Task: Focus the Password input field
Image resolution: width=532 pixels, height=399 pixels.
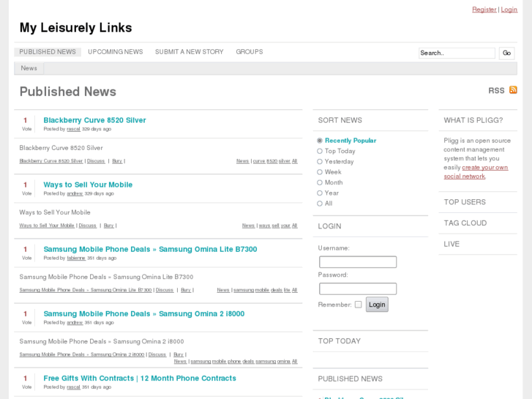Action: [x=358, y=288]
